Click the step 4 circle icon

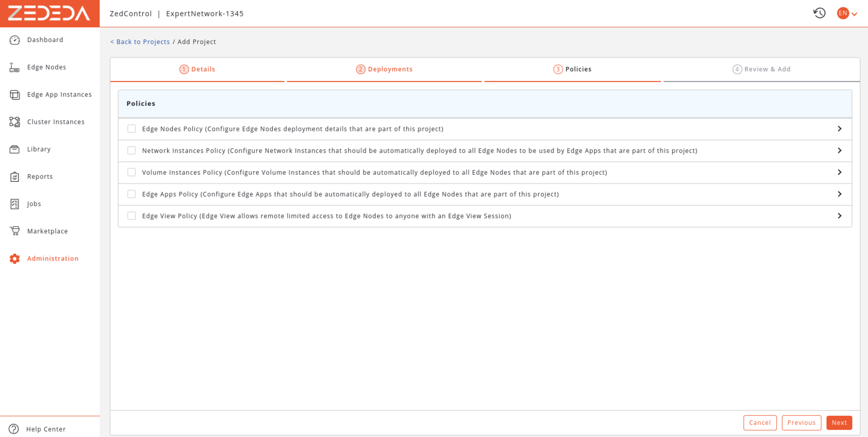[x=737, y=69]
